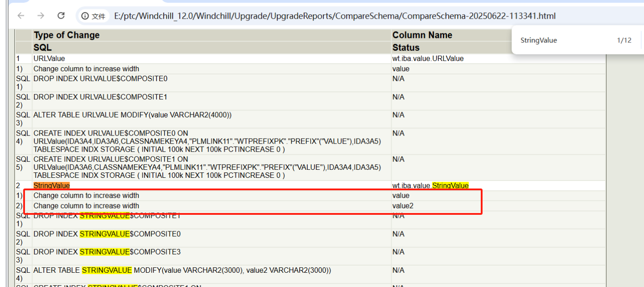Go forward using the forward arrow
Screen dimensions: 644x287
[41, 15]
